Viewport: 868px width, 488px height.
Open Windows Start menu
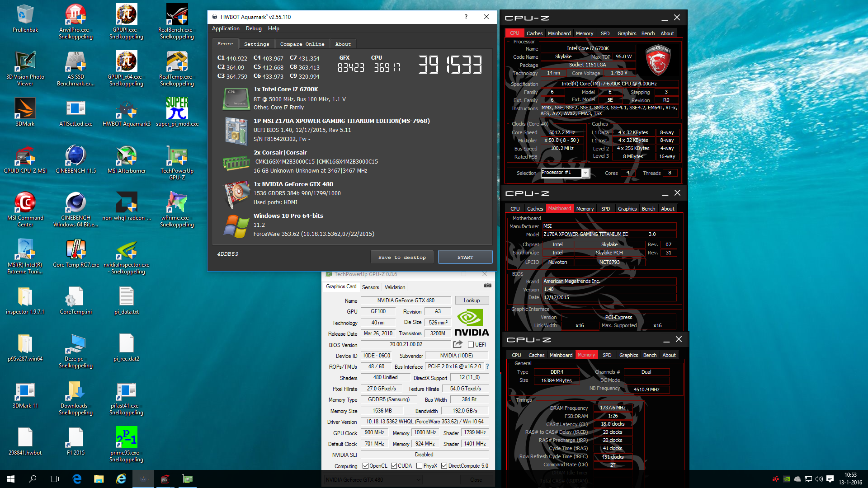(x=11, y=479)
